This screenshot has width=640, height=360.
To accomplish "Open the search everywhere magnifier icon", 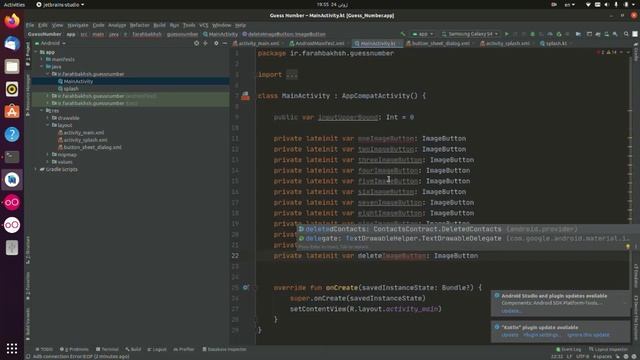I will point(626,34).
